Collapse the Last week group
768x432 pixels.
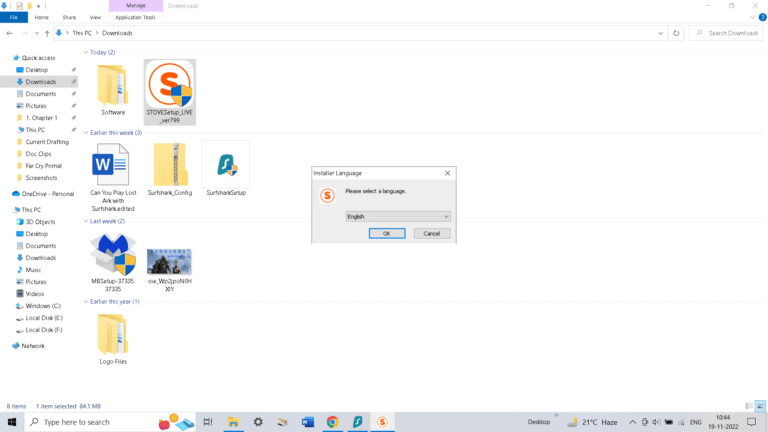[86, 221]
